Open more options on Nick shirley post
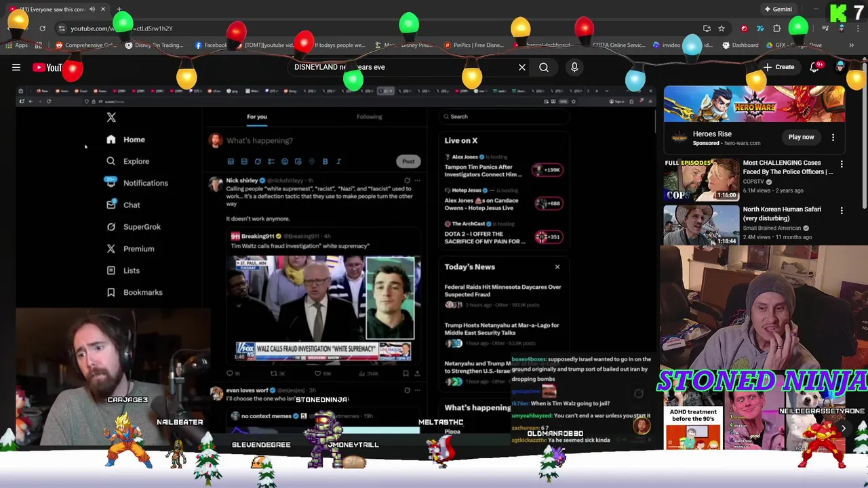This screenshot has height=488, width=868. tap(417, 181)
